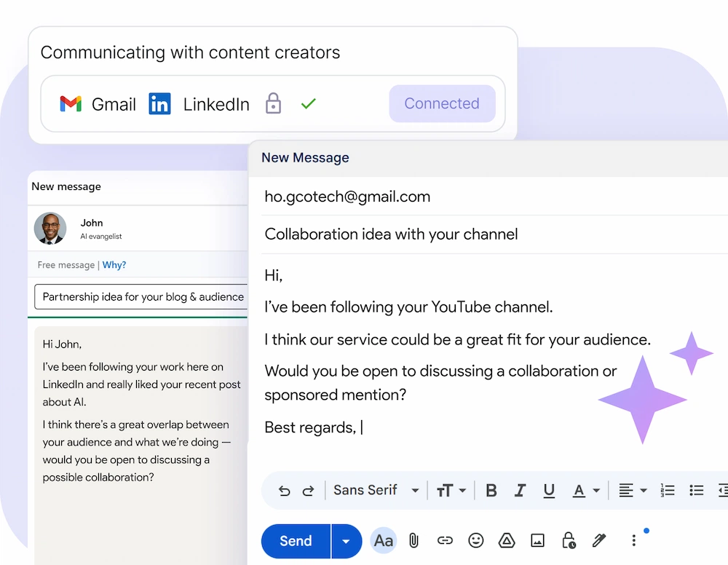
Task: Redo the last edit in composer
Action: pos(308,490)
